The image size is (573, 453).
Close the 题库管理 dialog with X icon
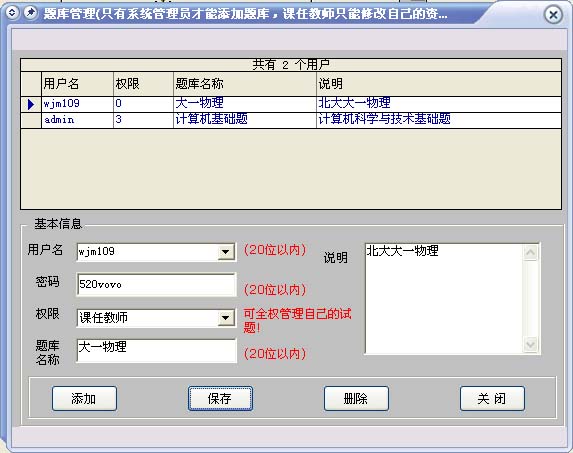(553, 15)
